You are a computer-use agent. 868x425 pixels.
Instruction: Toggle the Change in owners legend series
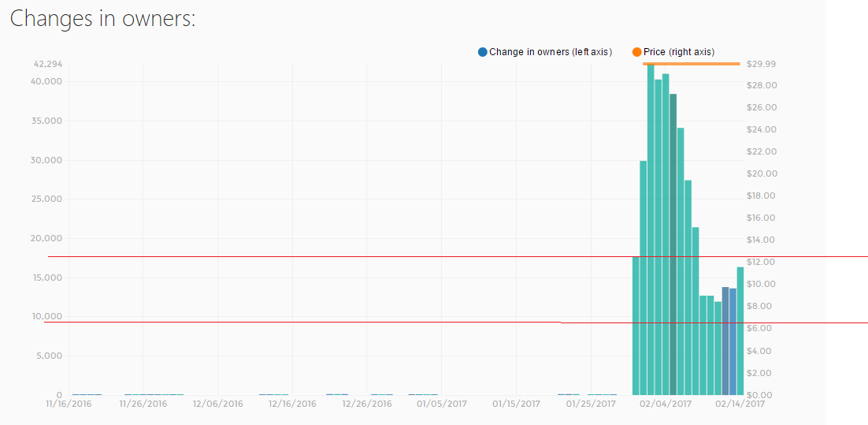pyautogui.click(x=545, y=52)
